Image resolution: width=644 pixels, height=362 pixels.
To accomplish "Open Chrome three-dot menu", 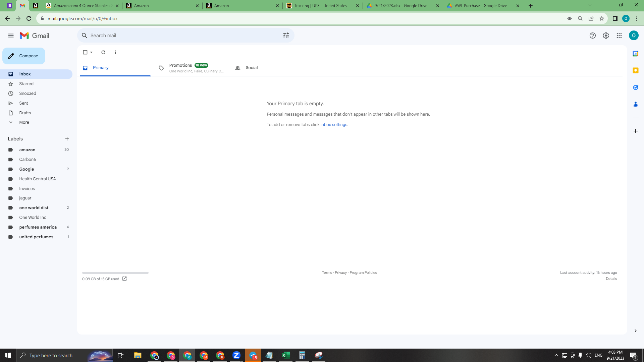I will pyautogui.click(x=637, y=18).
